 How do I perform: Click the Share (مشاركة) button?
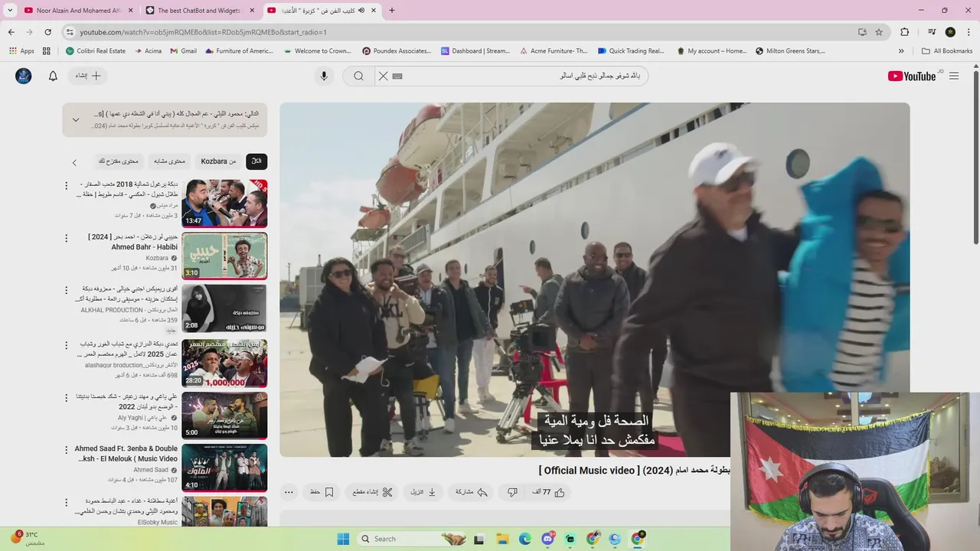(472, 492)
